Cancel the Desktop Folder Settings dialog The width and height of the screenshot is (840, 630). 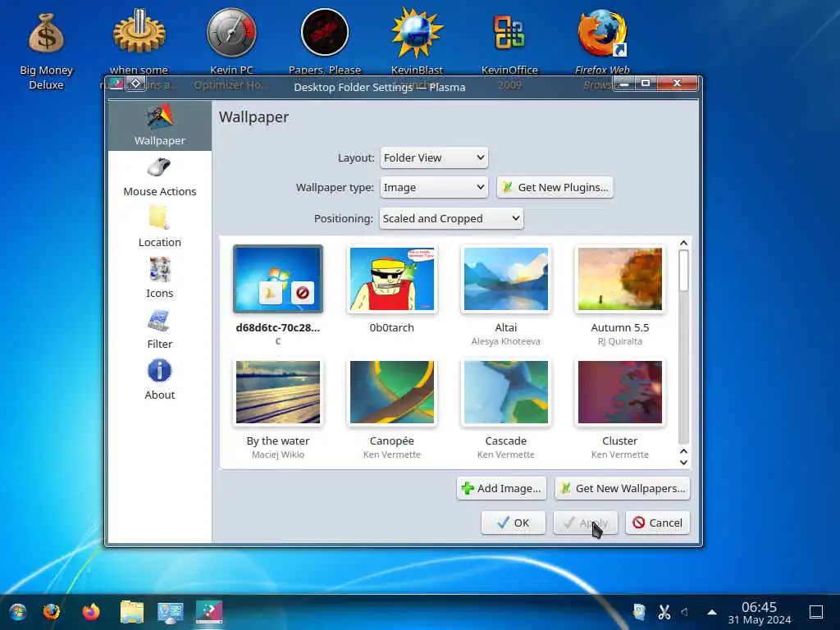[657, 523]
